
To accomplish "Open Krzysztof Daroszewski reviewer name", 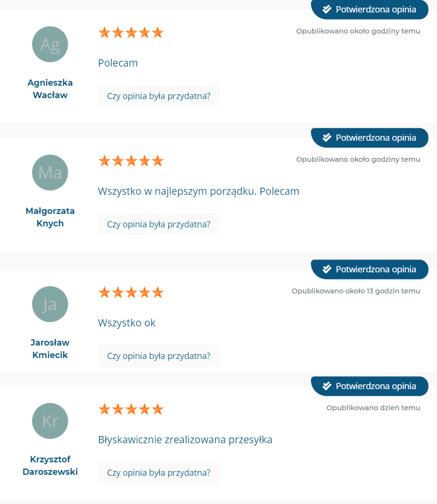I will (50, 465).
